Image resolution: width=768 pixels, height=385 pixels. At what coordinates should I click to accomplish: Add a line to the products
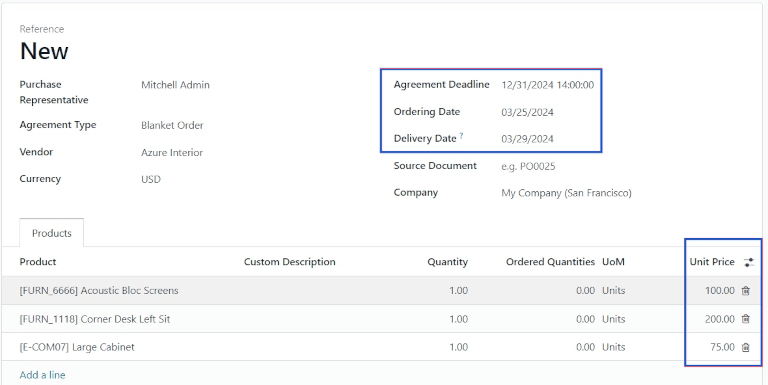click(x=42, y=375)
